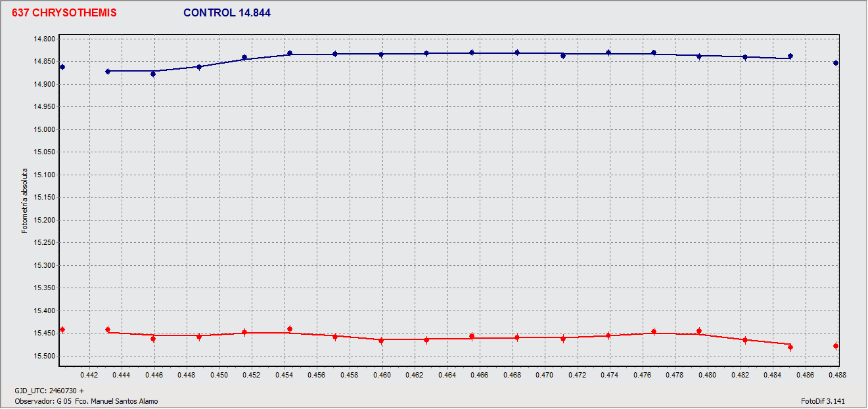This screenshot has width=868, height=409.
Task: Click the GJD_UTC: 2460730 + label
Action: coord(49,391)
